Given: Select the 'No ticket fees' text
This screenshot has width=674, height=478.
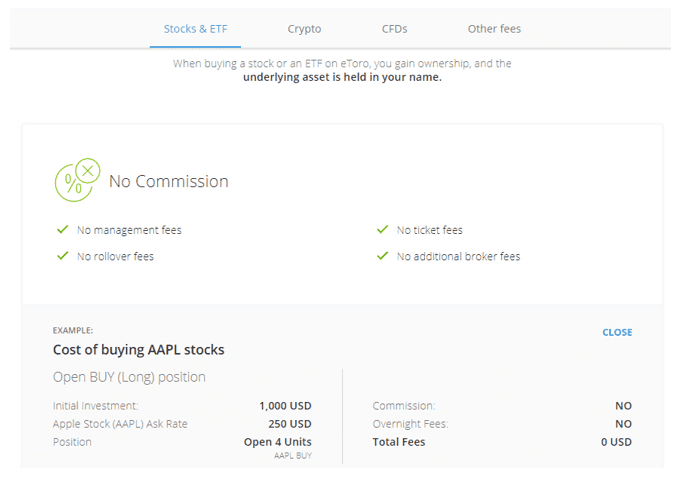Looking at the screenshot, I should point(429,230).
